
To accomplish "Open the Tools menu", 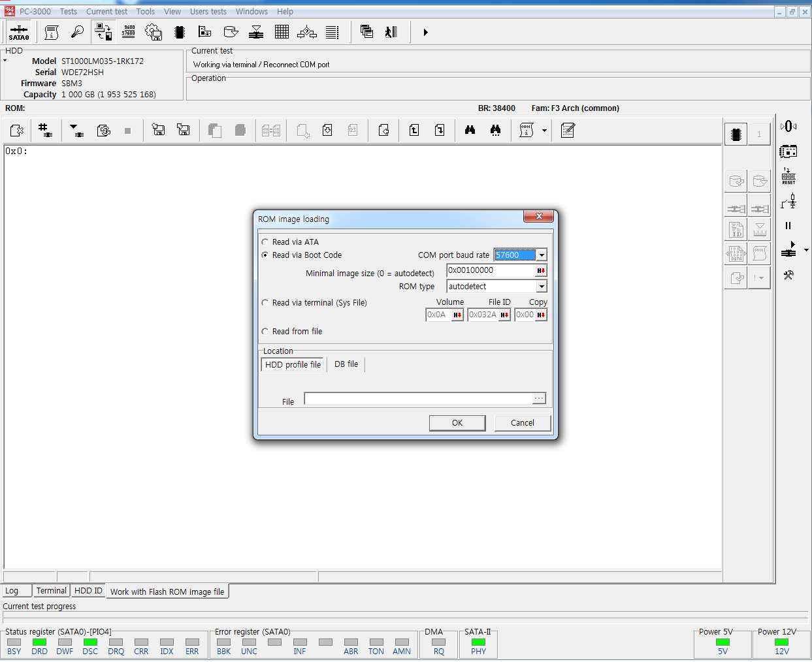I will click(x=145, y=12).
